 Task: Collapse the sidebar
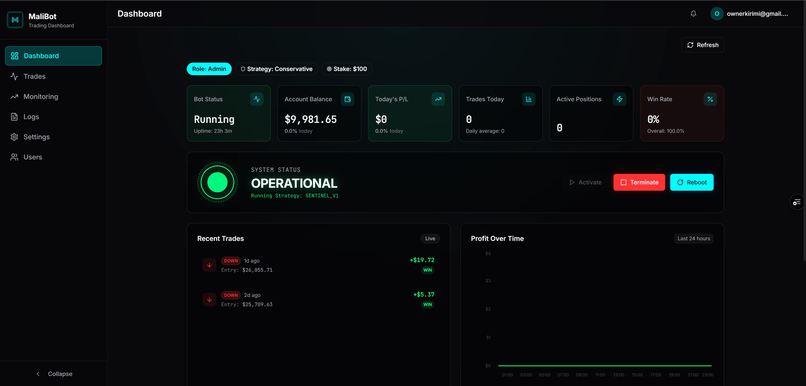pyautogui.click(x=54, y=374)
